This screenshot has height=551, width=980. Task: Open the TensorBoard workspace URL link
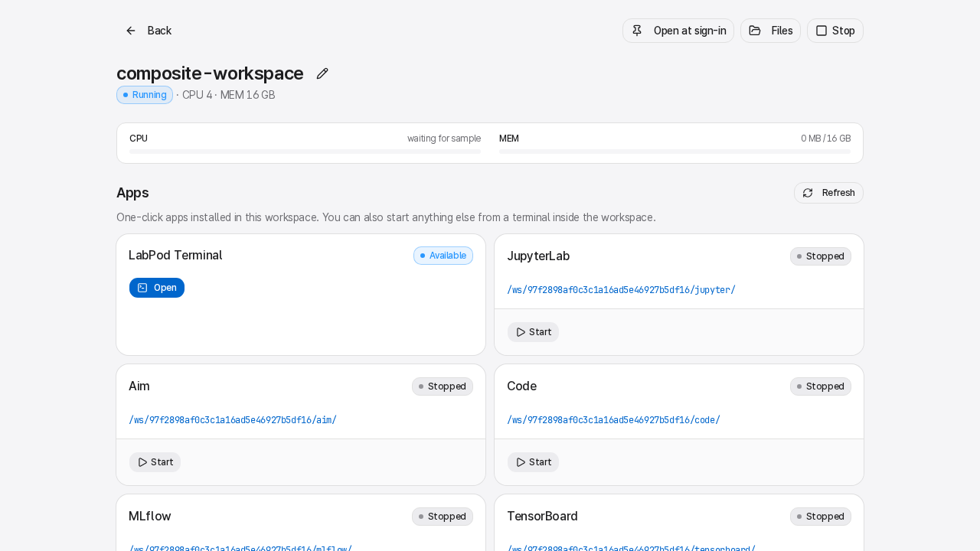pyautogui.click(x=631, y=548)
